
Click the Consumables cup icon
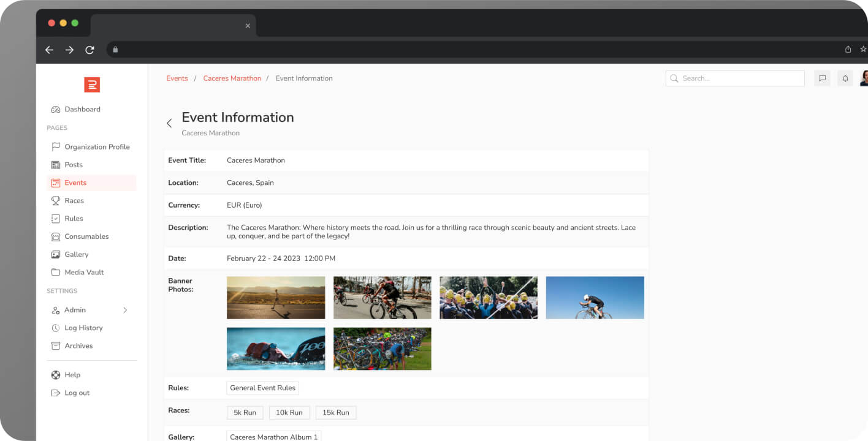point(56,236)
